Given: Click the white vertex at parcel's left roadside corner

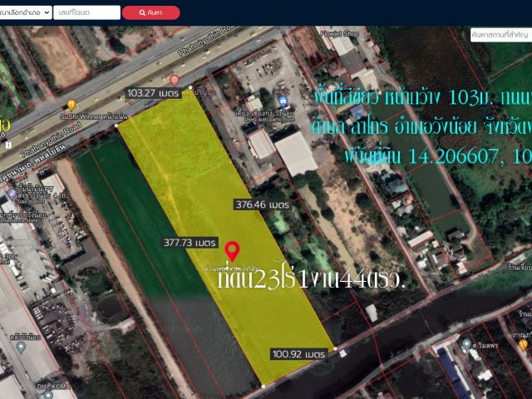Looking at the screenshot, I should click(116, 126).
